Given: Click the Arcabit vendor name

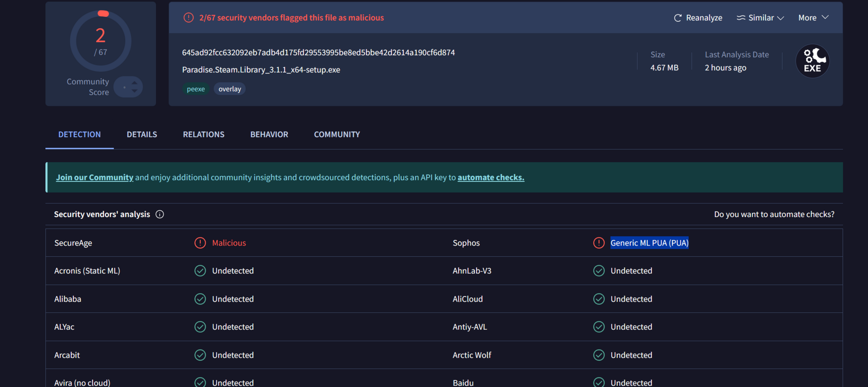Looking at the screenshot, I should tap(67, 355).
